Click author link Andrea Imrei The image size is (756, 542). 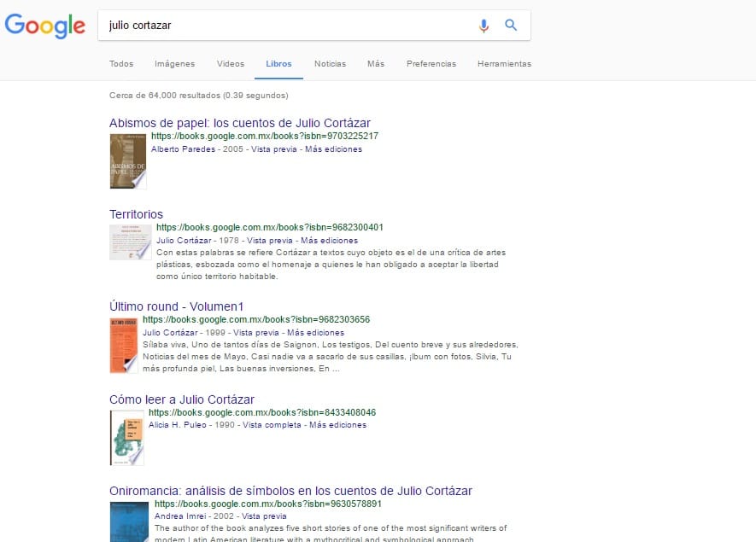[180, 516]
